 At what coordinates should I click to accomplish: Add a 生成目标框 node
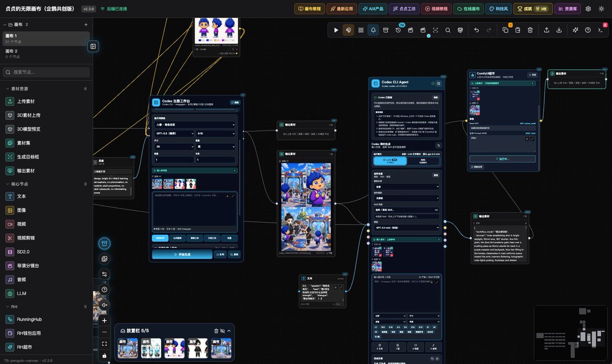click(x=46, y=157)
